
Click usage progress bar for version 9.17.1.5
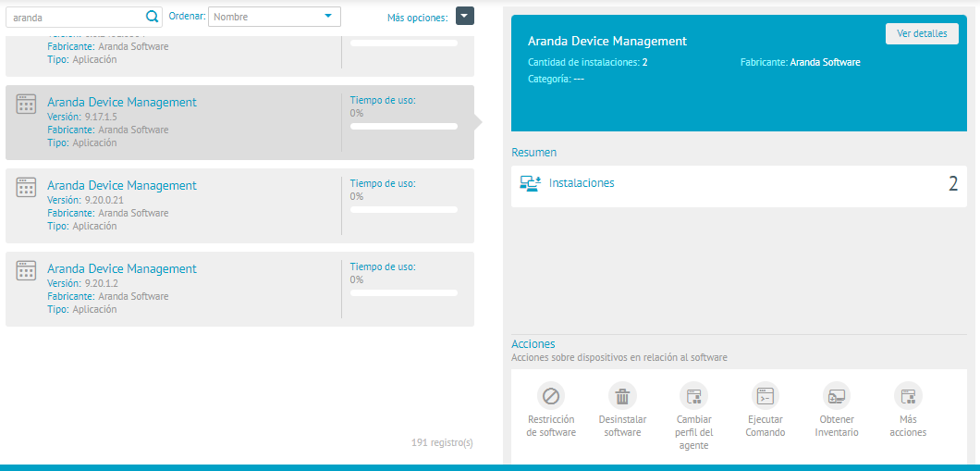(404, 127)
